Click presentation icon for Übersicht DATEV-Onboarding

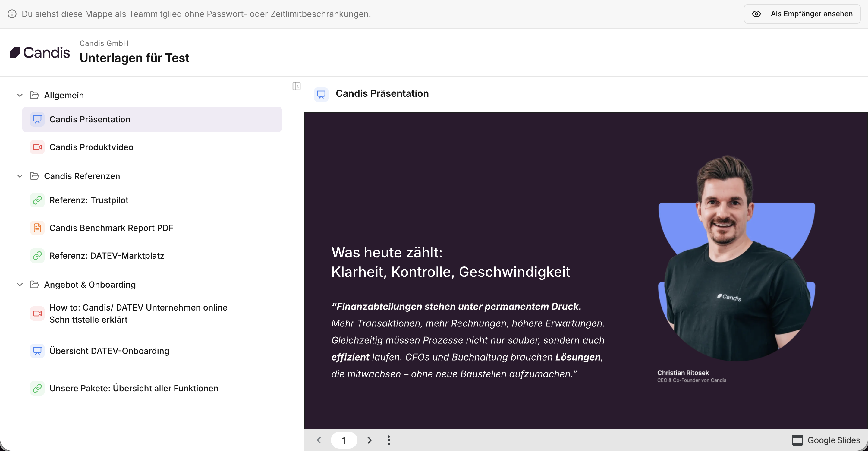coord(37,351)
